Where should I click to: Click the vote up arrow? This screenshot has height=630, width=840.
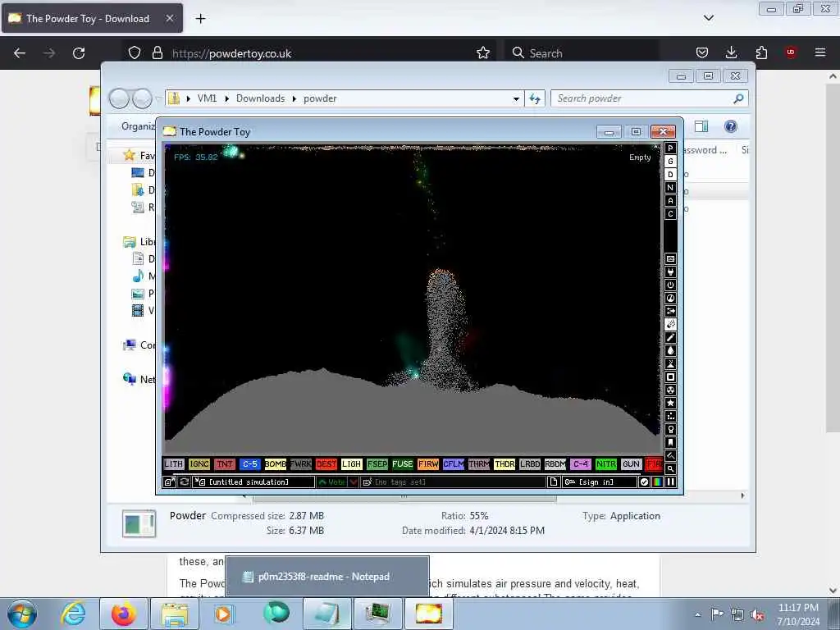(x=332, y=482)
